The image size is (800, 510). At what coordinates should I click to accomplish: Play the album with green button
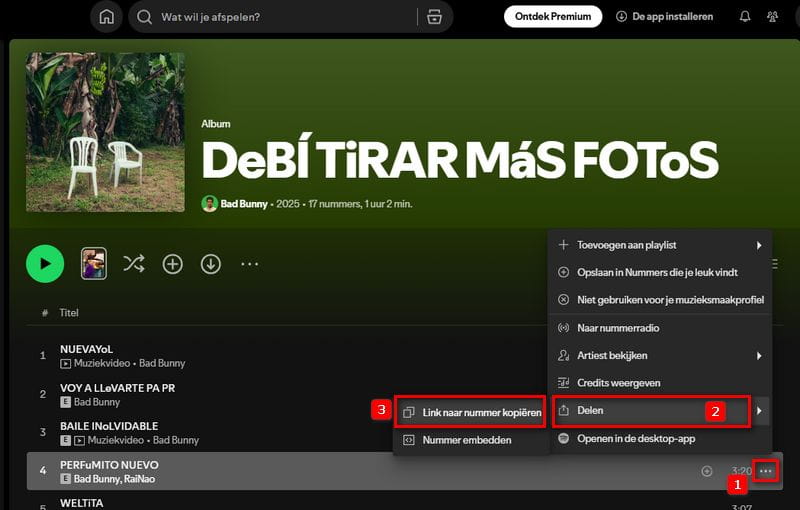(x=45, y=264)
